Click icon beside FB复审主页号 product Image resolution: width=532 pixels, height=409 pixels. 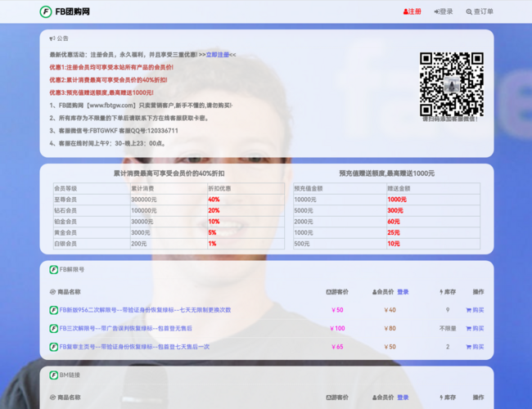coord(53,347)
